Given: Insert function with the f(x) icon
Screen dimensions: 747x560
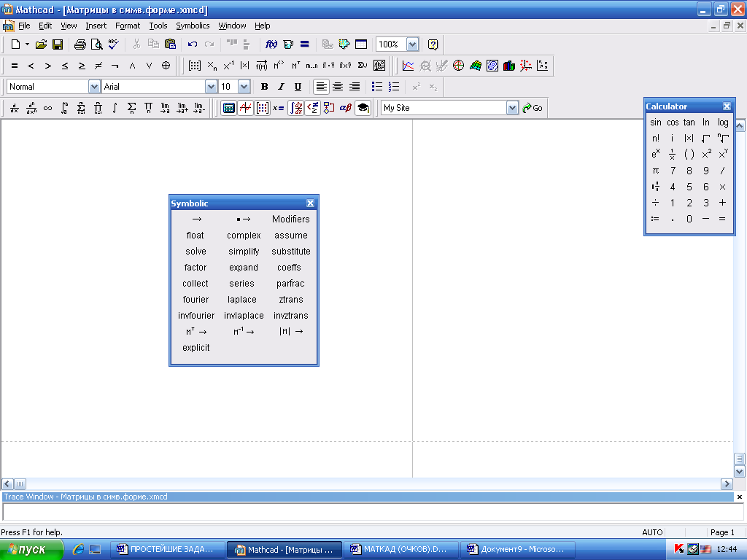Looking at the screenshot, I should click(271, 44).
